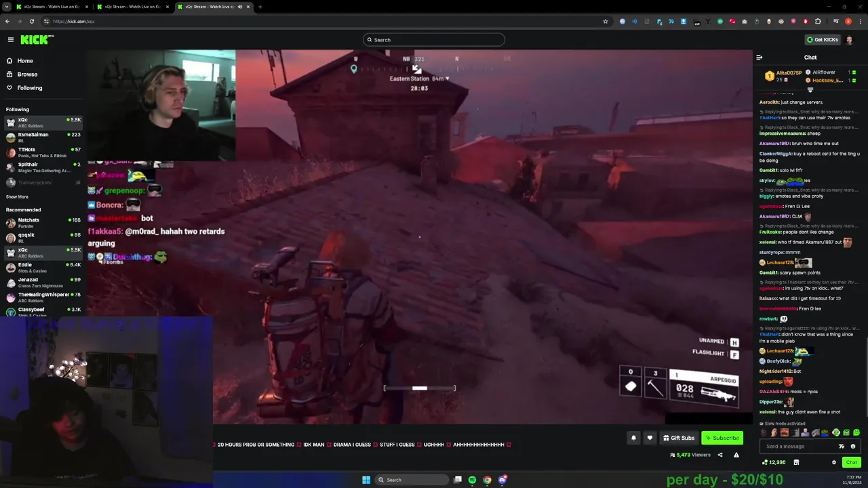
Task: Switch to first xQc Stream tab
Action: pyautogui.click(x=52, y=7)
